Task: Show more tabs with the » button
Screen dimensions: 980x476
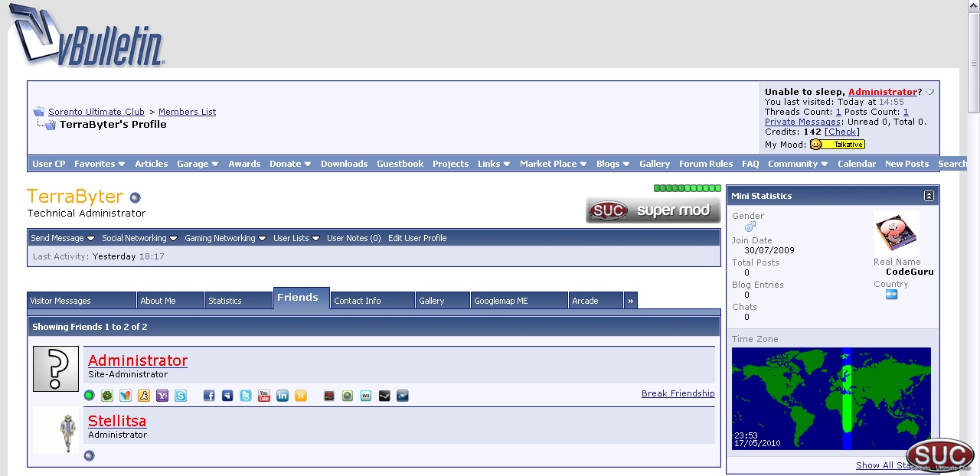Action: (x=630, y=301)
